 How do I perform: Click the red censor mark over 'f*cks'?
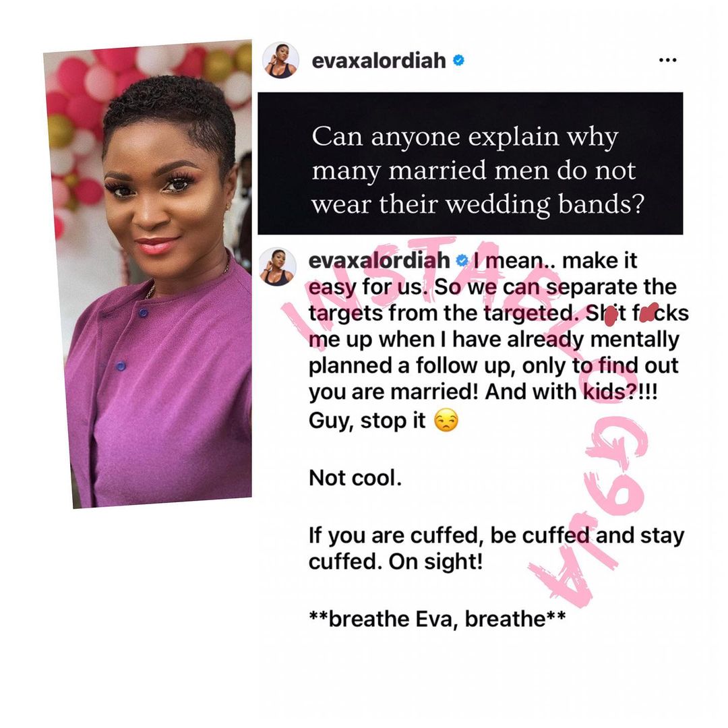pos(648,313)
